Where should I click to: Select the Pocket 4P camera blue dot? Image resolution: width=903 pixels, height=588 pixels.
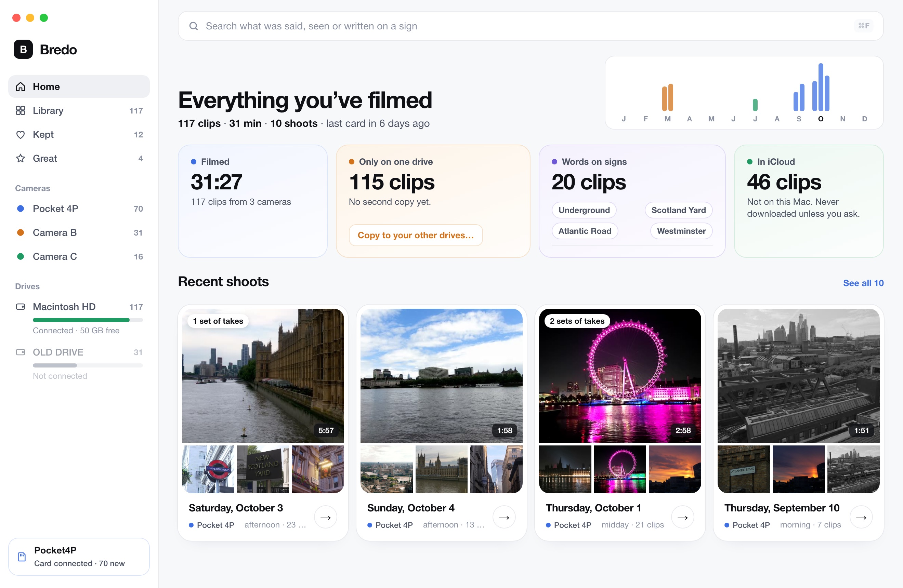click(21, 209)
